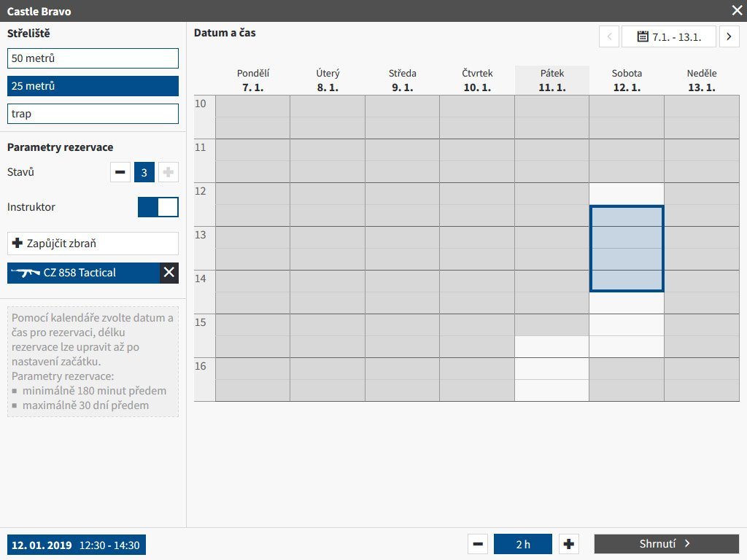Toggle the Instruktor switch
This screenshot has height=560, width=747.
(x=158, y=207)
